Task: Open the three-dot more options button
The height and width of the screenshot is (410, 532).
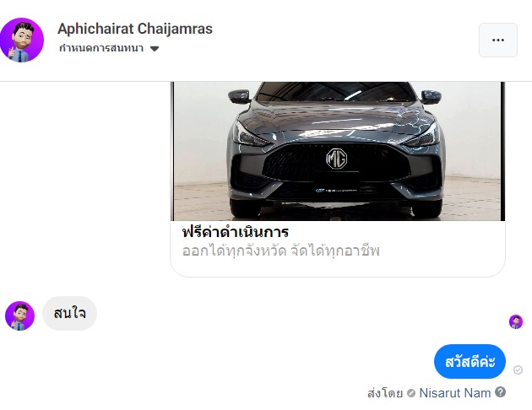Action: tap(497, 40)
